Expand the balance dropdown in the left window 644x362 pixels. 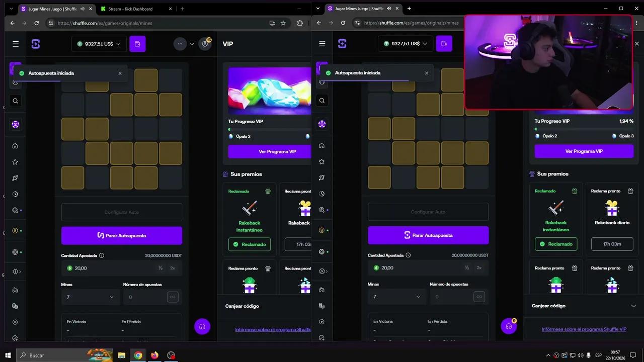pyautogui.click(x=98, y=44)
